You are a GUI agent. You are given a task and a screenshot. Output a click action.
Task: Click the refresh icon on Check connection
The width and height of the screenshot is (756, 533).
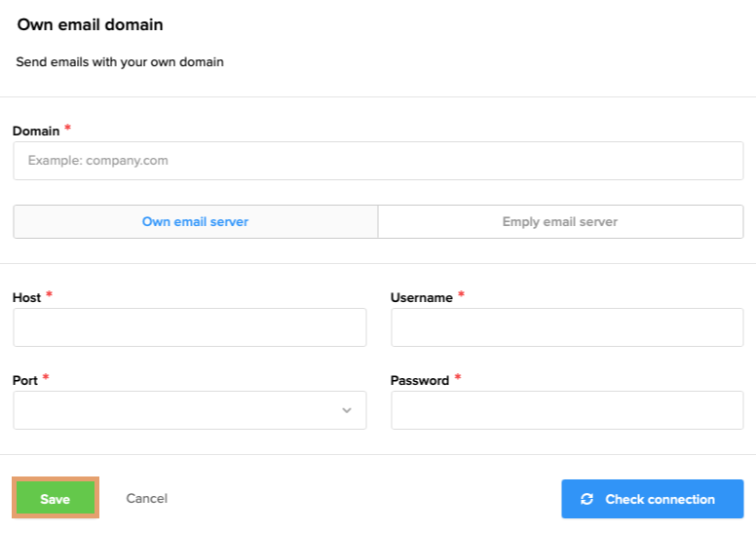pos(586,499)
